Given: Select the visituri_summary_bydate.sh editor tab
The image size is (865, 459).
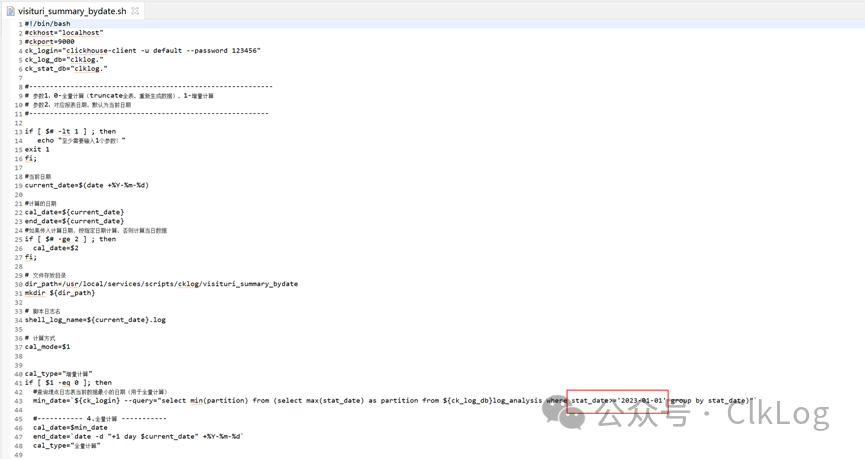Looking at the screenshot, I should [x=72, y=10].
